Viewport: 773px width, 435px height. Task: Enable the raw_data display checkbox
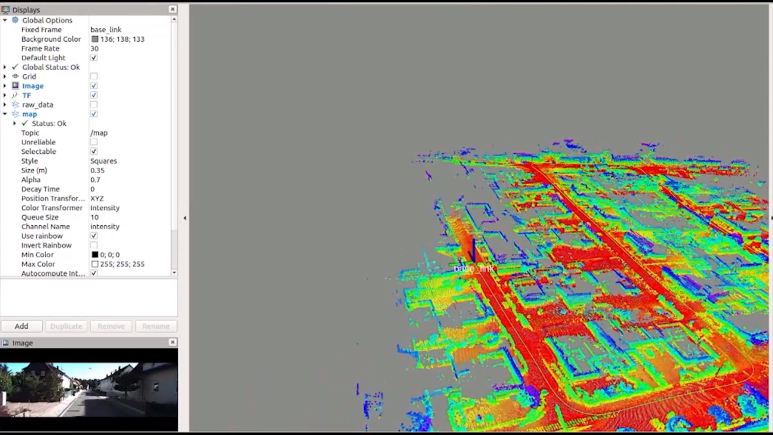tap(94, 105)
